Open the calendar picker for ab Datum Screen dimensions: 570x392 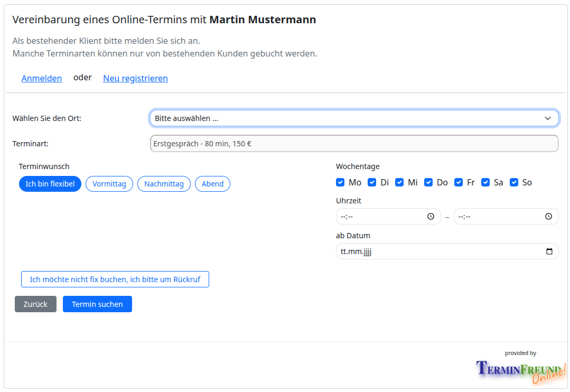pos(549,251)
